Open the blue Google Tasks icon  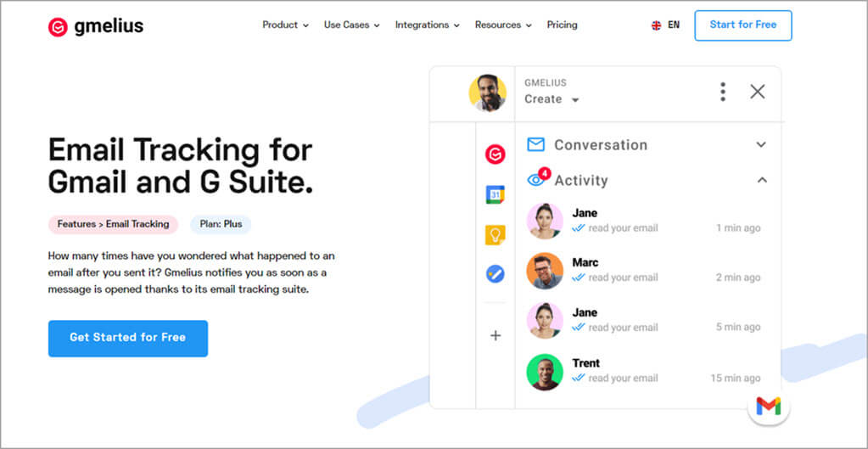(x=496, y=274)
